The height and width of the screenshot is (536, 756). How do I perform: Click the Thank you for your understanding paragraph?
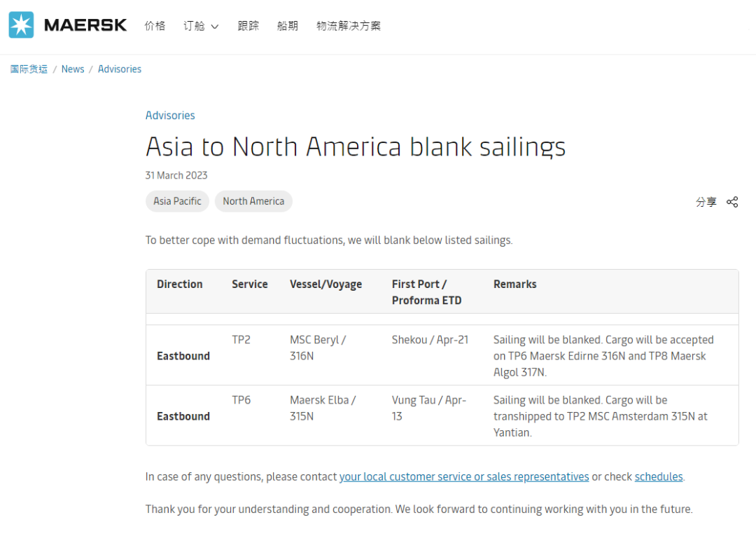point(419,509)
